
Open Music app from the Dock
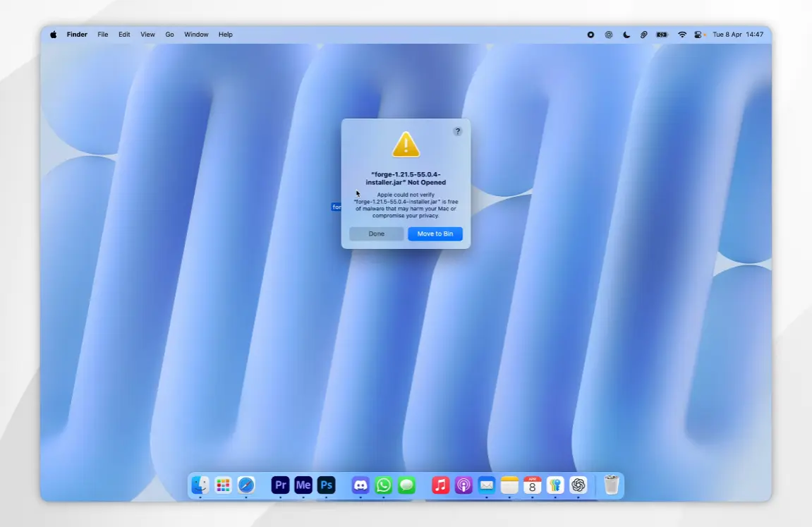[x=441, y=485]
